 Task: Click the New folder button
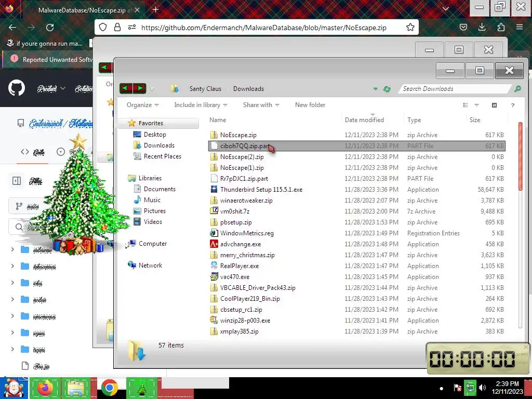[x=310, y=105]
